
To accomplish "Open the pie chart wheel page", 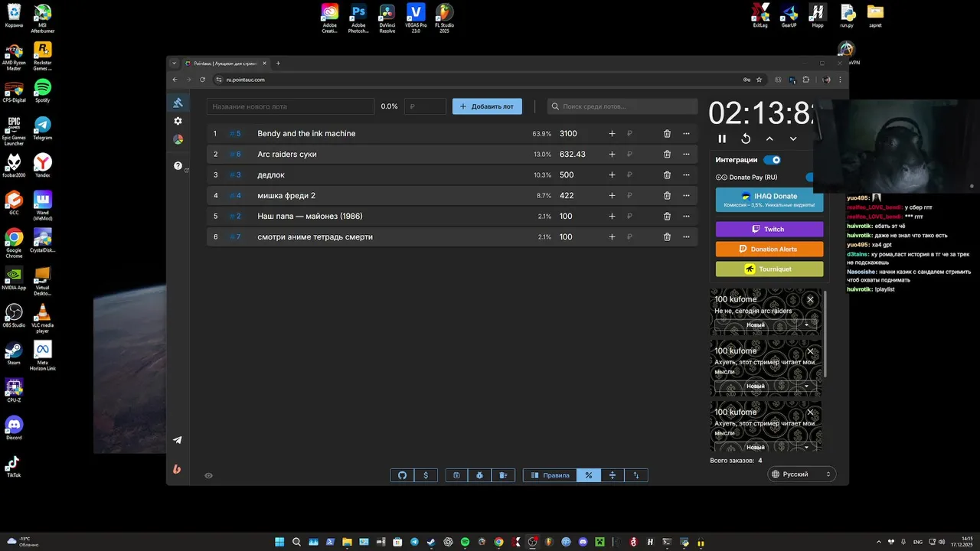I will (178, 139).
